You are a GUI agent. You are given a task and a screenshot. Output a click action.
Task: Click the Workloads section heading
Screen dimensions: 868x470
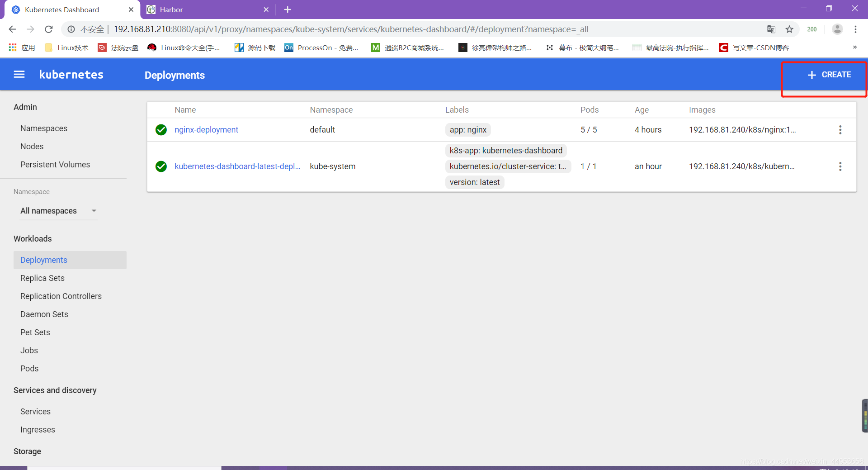(33, 239)
